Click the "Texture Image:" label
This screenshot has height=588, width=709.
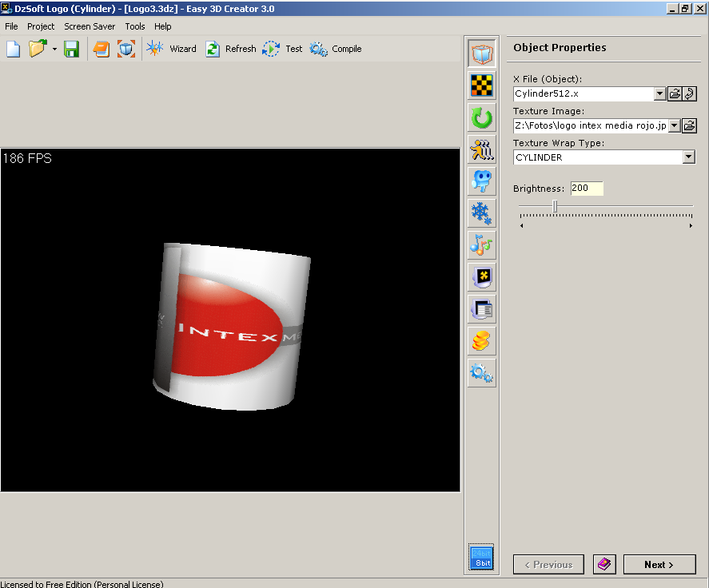pos(548,111)
